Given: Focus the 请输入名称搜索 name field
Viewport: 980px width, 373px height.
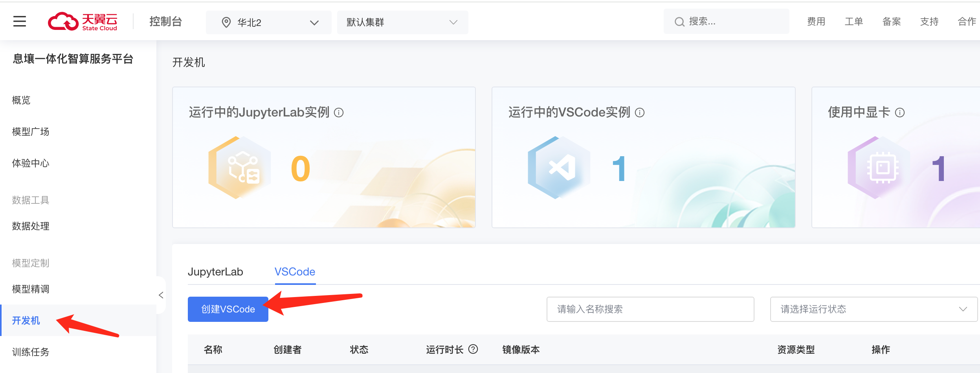Looking at the screenshot, I should coord(650,309).
